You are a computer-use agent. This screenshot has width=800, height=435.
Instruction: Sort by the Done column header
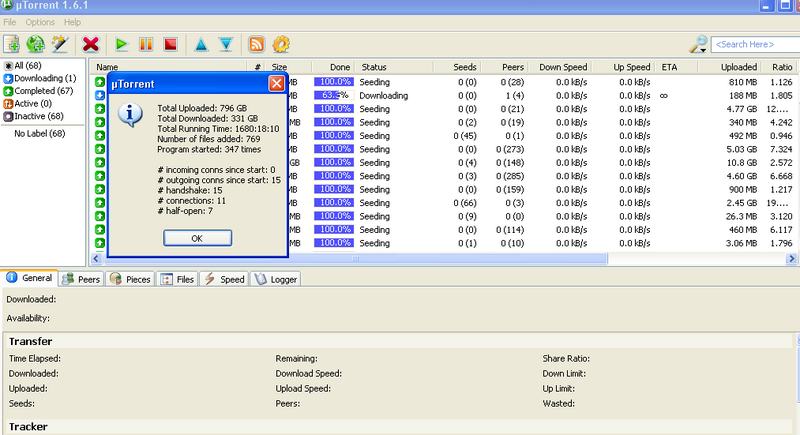[333, 67]
